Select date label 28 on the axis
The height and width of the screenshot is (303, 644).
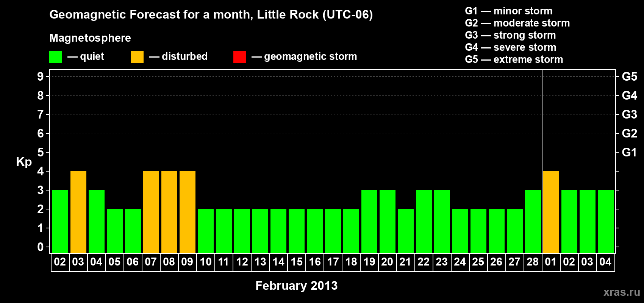click(x=533, y=262)
